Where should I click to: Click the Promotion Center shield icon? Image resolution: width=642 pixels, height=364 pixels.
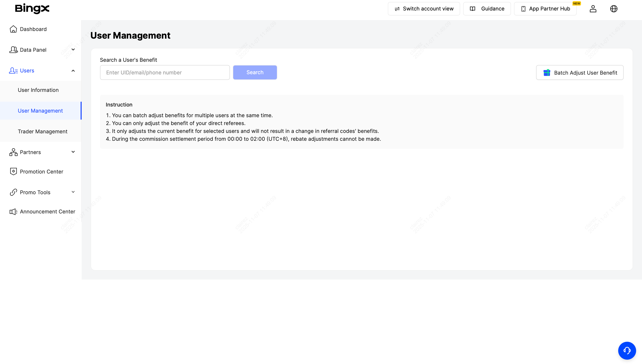[x=13, y=172]
